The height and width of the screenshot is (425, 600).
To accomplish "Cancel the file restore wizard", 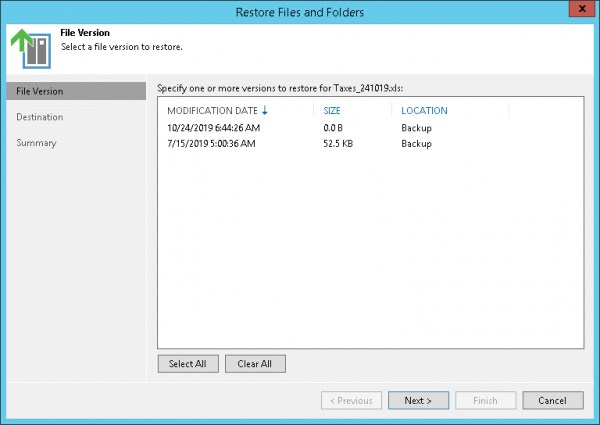I will [552, 400].
